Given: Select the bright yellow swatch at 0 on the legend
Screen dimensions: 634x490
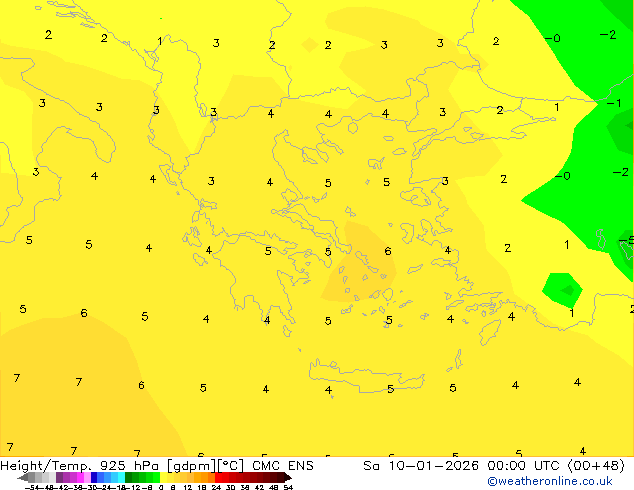Looking at the screenshot, I should (164, 477).
